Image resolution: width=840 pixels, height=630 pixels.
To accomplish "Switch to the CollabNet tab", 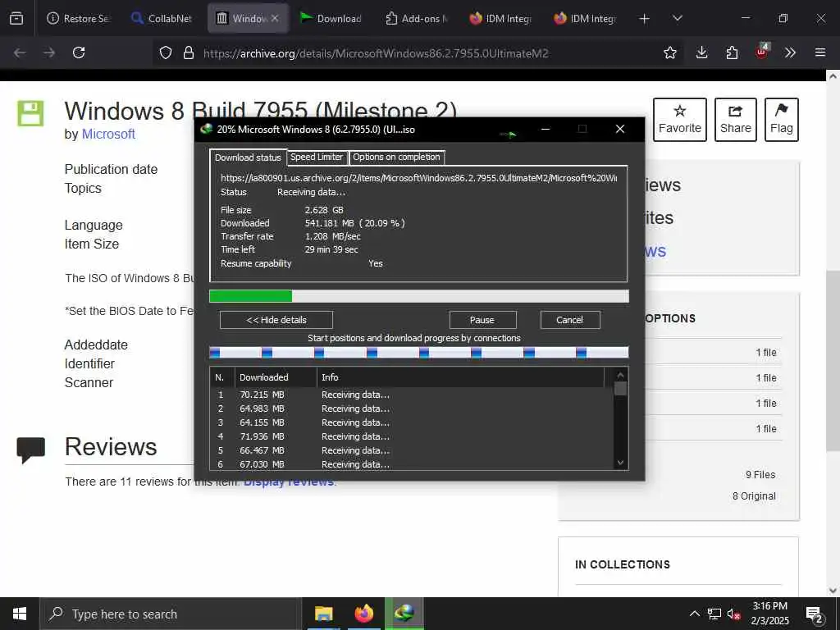I will click(x=162, y=18).
